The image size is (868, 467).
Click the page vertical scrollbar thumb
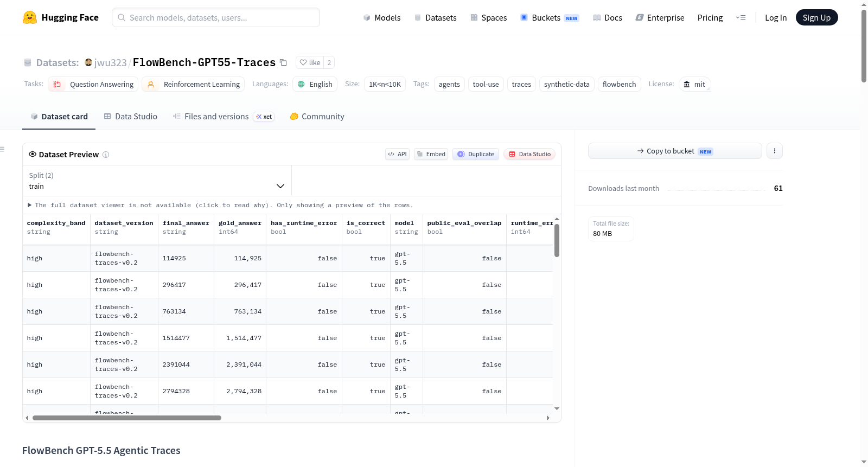[864, 46]
